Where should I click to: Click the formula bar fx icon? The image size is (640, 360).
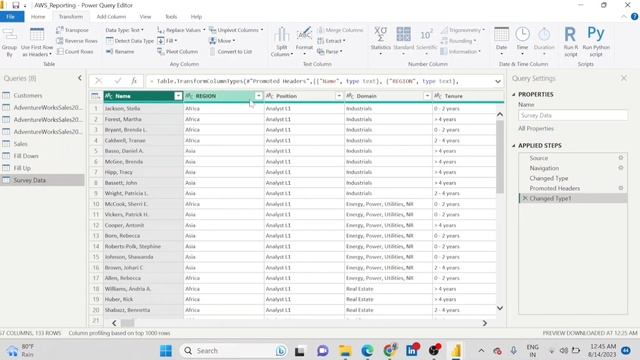pyautogui.click(x=134, y=81)
